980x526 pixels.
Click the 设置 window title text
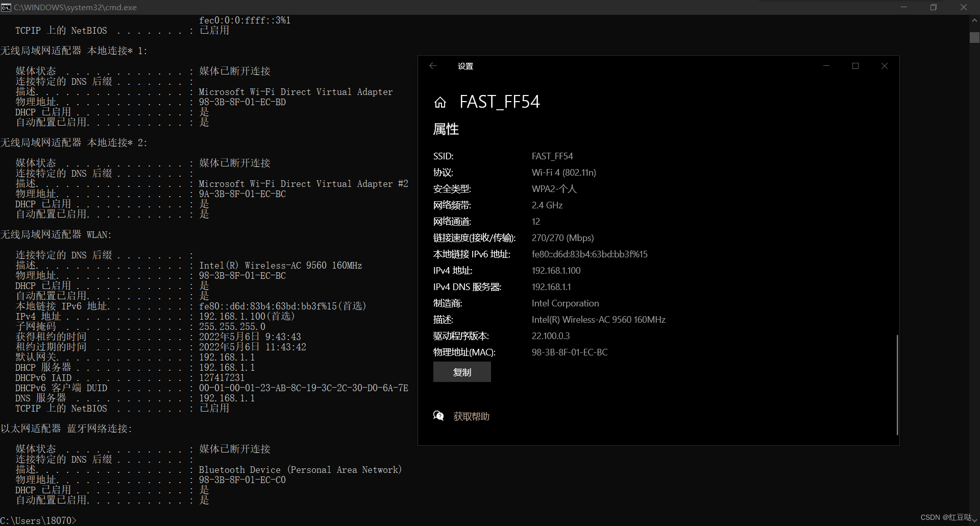[x=465, y=66]
